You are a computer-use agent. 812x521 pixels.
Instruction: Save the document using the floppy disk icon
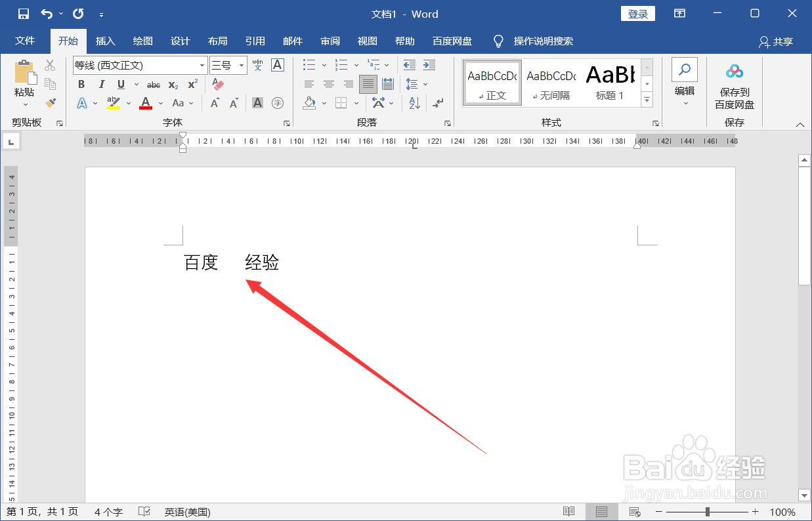tap(24, 14)
